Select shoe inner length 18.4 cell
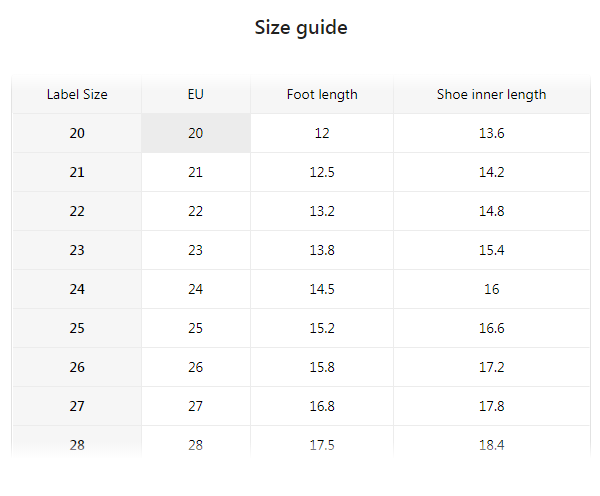The image size is (600, 496). (491, 444)
